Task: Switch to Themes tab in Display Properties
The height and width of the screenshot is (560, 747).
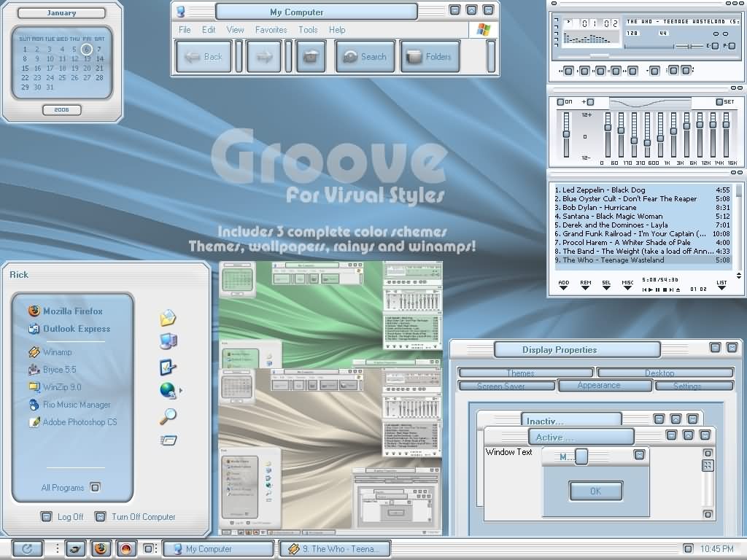Action: (525, 373)
